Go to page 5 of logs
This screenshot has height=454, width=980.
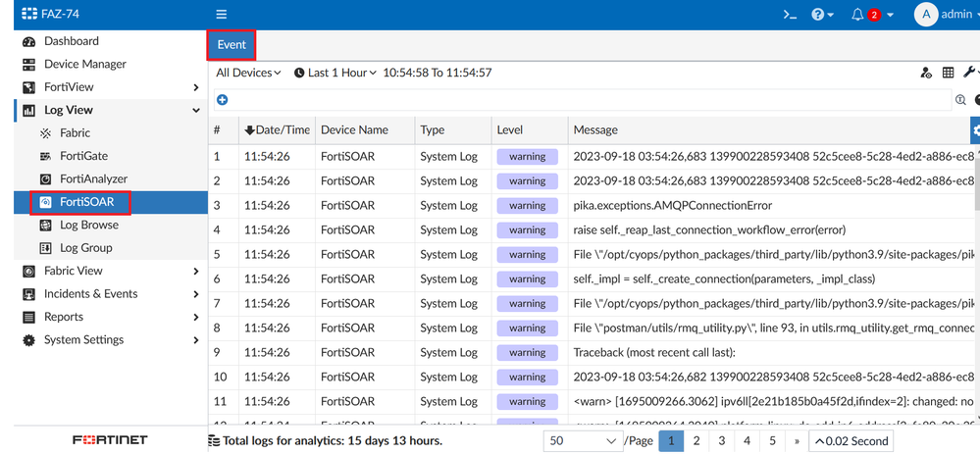click(x=772, y=441)
